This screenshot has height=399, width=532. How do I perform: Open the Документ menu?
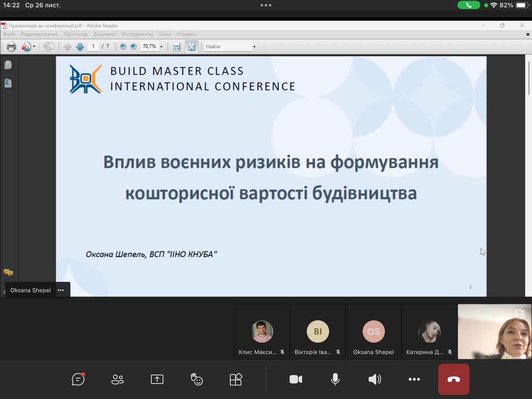104,34
